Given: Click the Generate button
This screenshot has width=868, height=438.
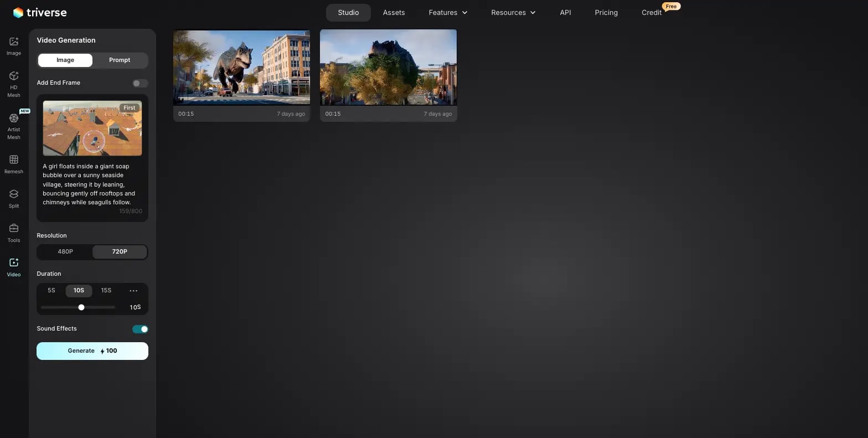Looking at the screenshot, I should point(92,351).
